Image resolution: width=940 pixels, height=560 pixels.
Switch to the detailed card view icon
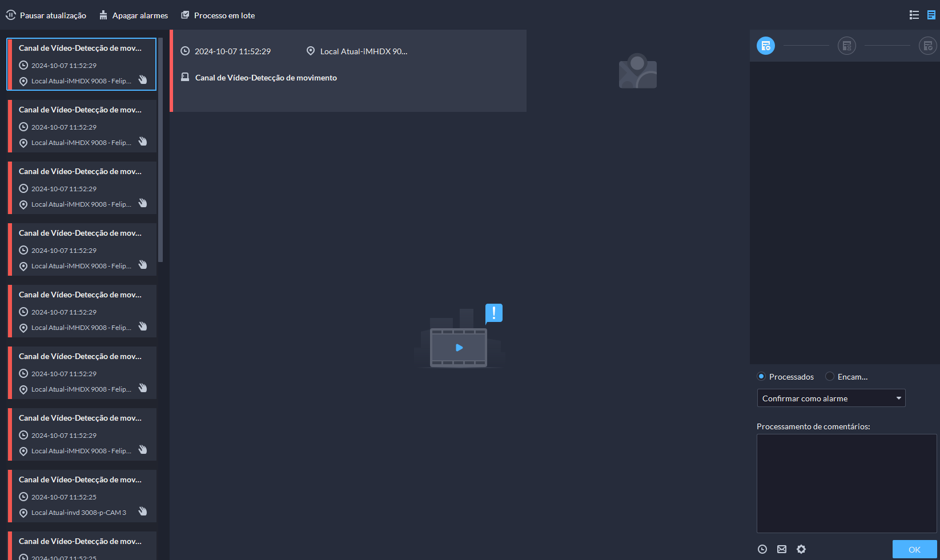coord(931,15)
